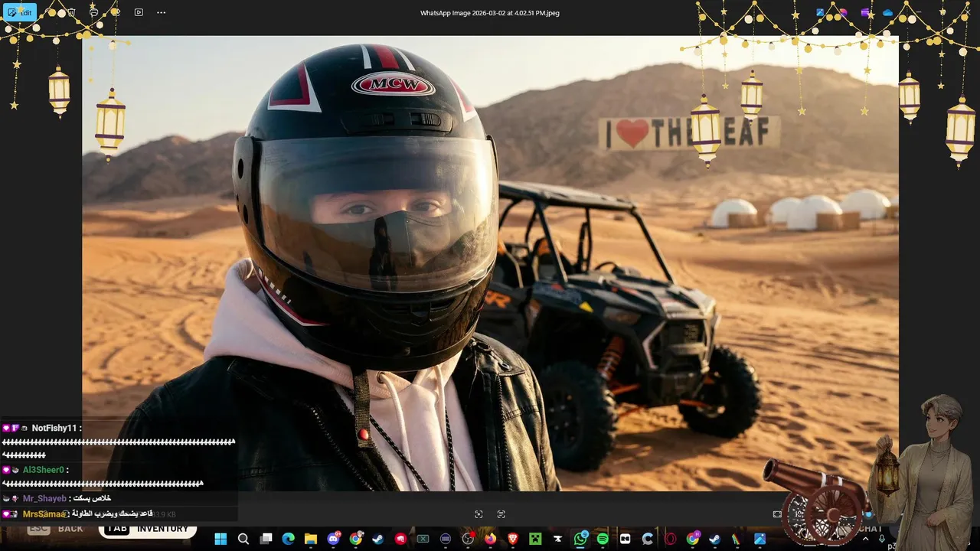Click the Delete trash icon in Photos toolbar
Viewport: 980px width, 551px height.
coord(72,12)
